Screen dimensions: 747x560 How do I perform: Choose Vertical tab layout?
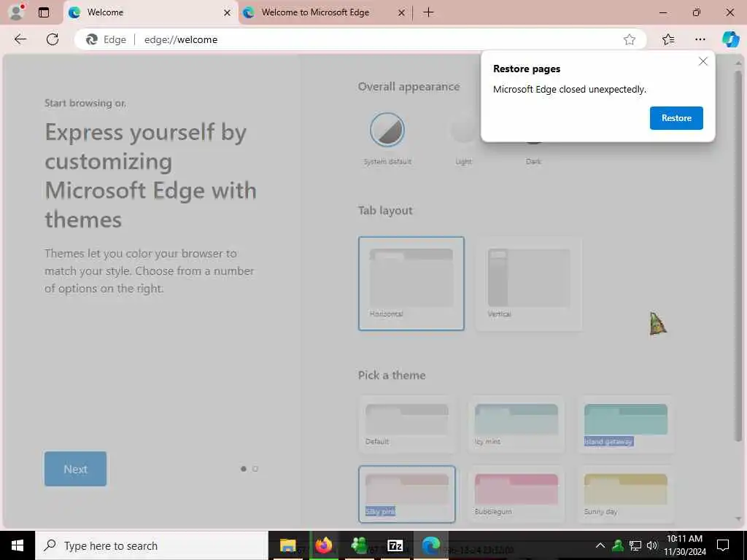[x=529, y=284]
